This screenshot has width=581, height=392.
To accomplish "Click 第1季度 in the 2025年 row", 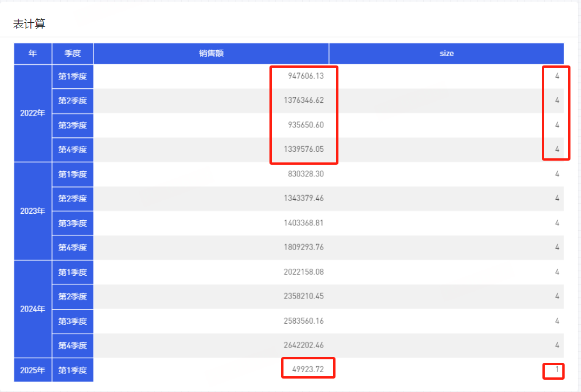I will tap(72, 370).
